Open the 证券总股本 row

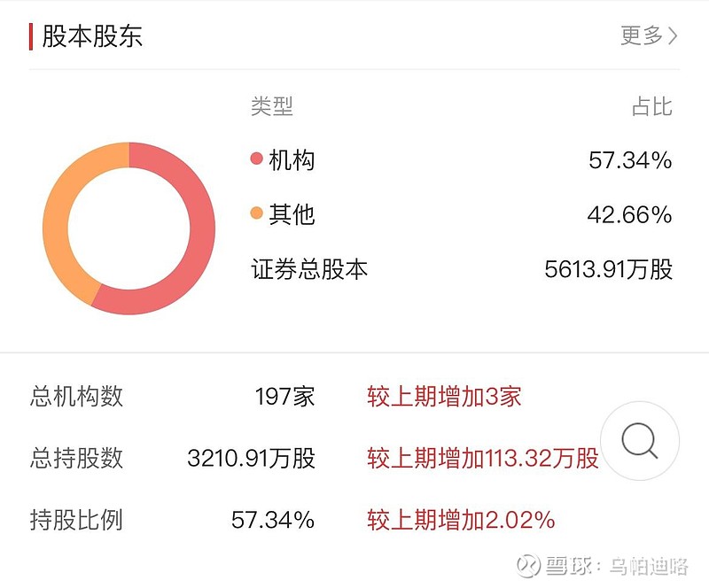(462, 269)
